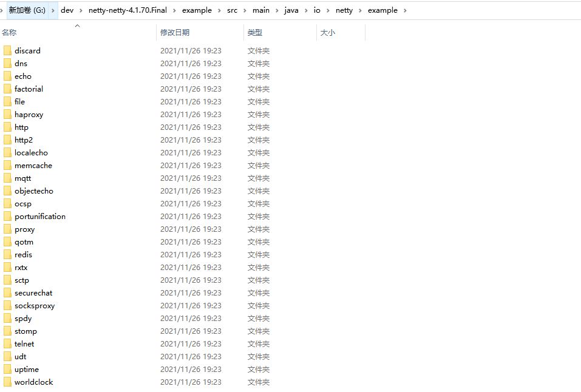Click the rxtx folder icon
Viewport: 581px width, 392px height.
(7, 267)
